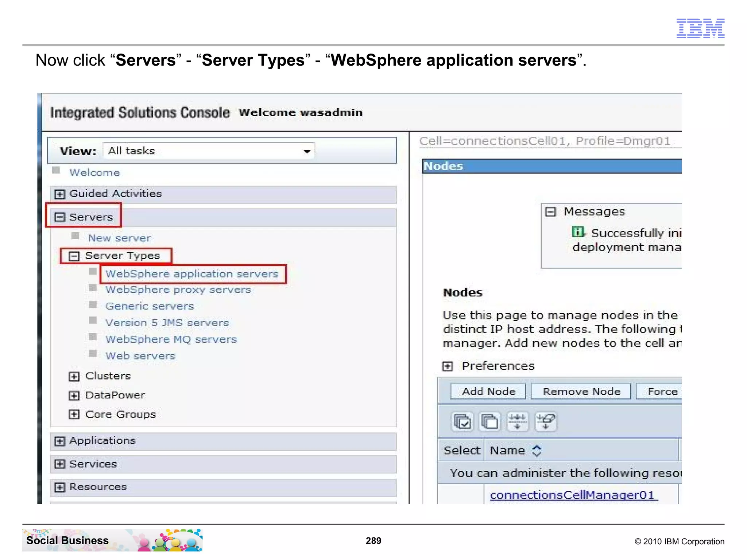Click the Cell=connectionsCell01 breadcrumb text
The height and width of the screenshot is (560, 747).
click(x=495, y=141)
